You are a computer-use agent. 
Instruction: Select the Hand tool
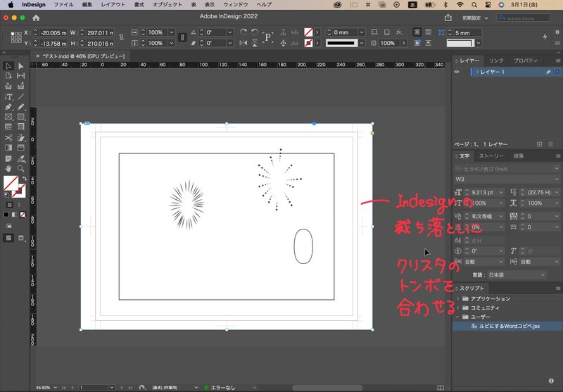(x=8, y=168)
